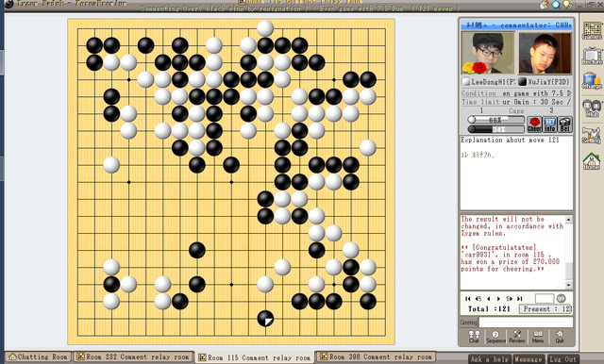Viewport: 604px width, 364px height.
Task: Click 'Explanation about move 121' text
Action: pyautogui.click(x=510, y=141)
